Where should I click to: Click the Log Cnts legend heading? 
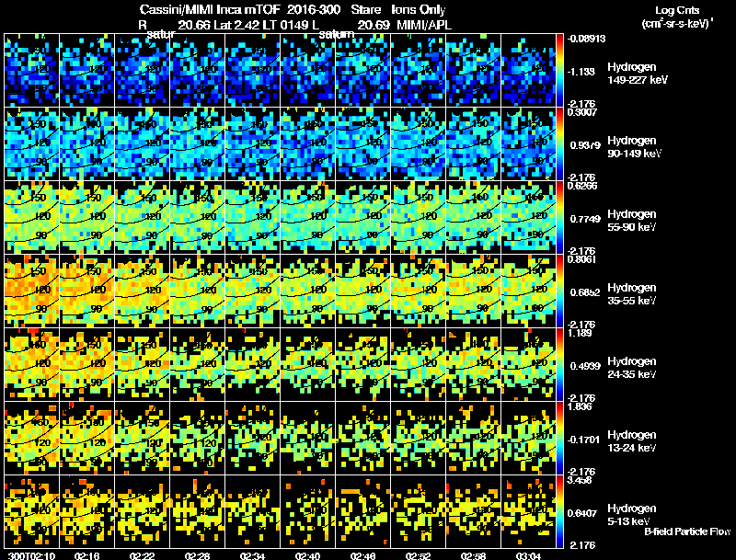(x=677, y=10)
